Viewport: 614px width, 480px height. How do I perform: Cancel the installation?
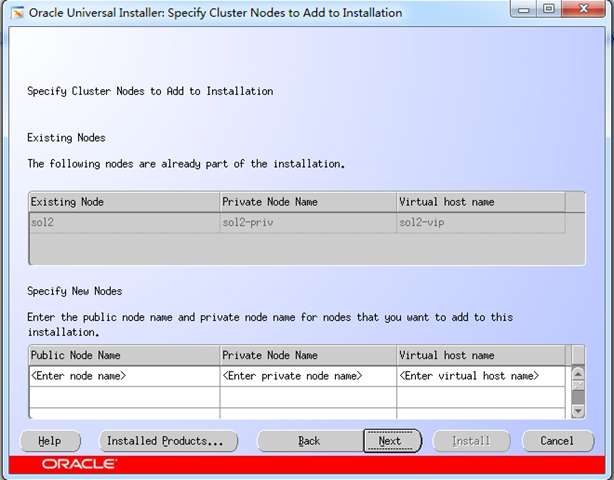[558, 441]
